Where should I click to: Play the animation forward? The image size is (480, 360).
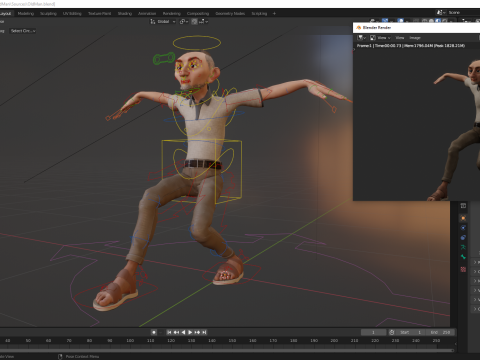tap(190, 332)
